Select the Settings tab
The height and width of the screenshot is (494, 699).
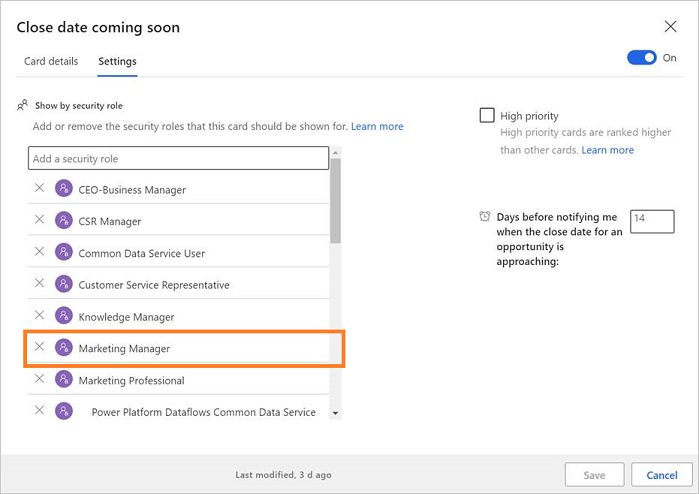pyautogui.click(x=117, y=62)
